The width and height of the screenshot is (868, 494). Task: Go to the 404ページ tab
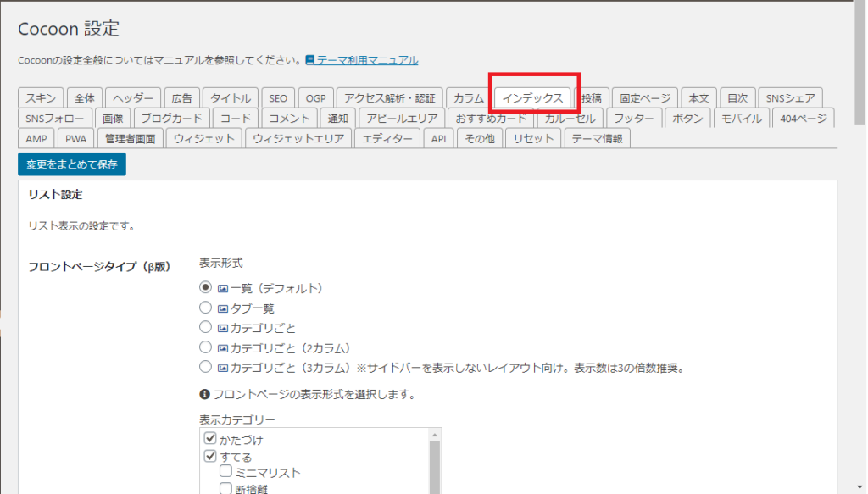pos(804,119)
